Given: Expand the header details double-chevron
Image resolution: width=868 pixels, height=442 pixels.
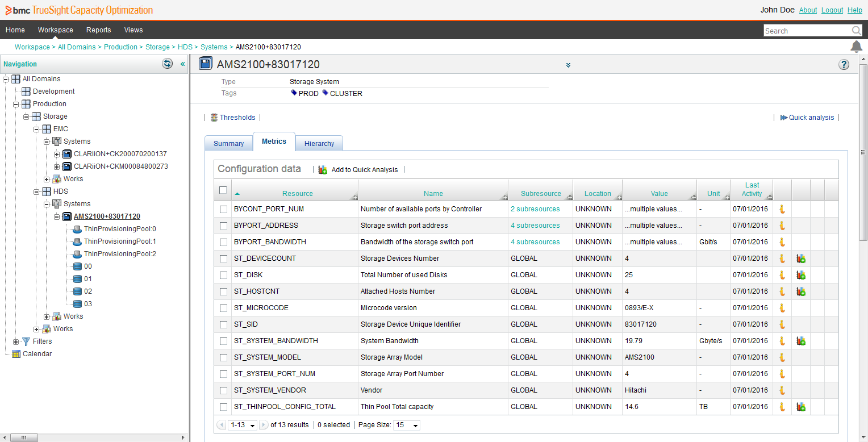Looking at the screenshot, I should [568, 65].
